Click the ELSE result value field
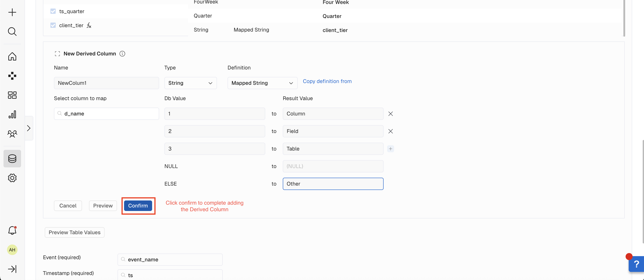The height and width of the screenshot is (280, 644). pyautogui.click(x=333, y=184)
